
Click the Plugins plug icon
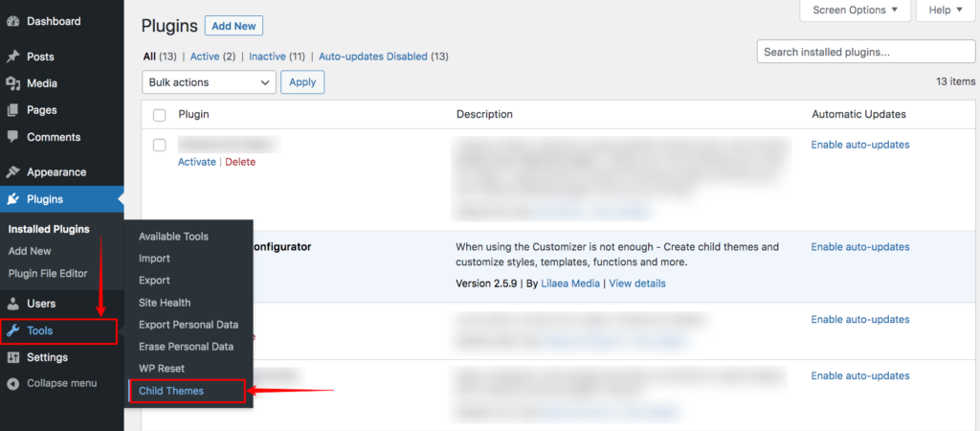click(13, 199)
